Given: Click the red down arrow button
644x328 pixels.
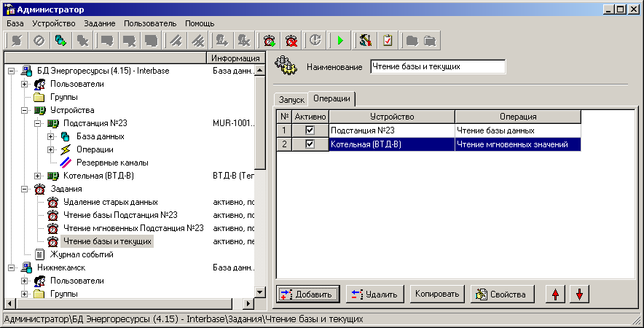Looking at the screenshot, I should (x=579, y=294).
